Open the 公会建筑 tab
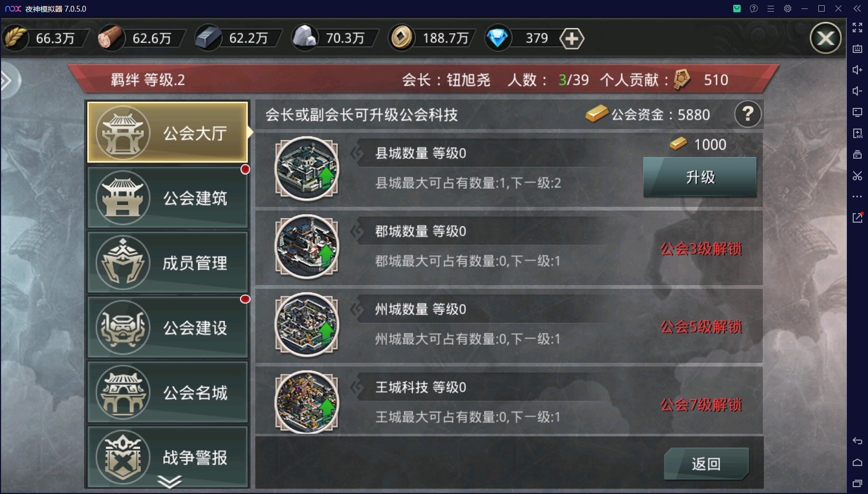 [168, 198]
